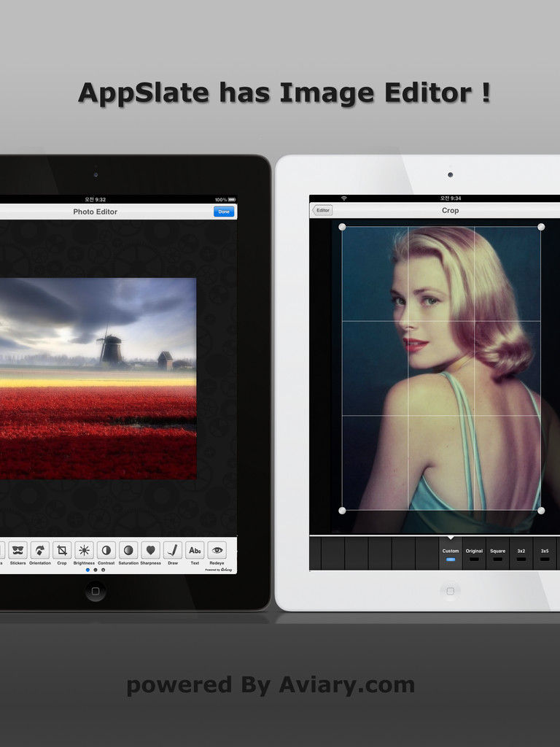Click the 'Crop' title text

[451, 210]
